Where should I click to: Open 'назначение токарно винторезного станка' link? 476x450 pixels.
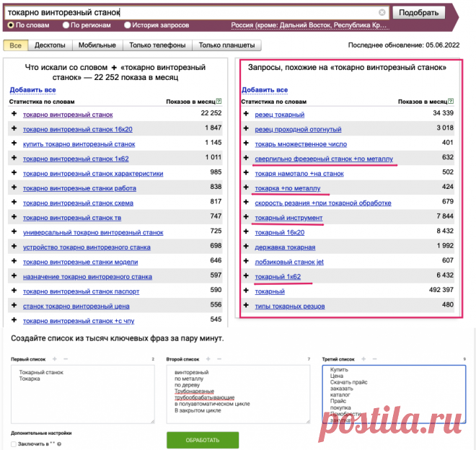(87, 277)
